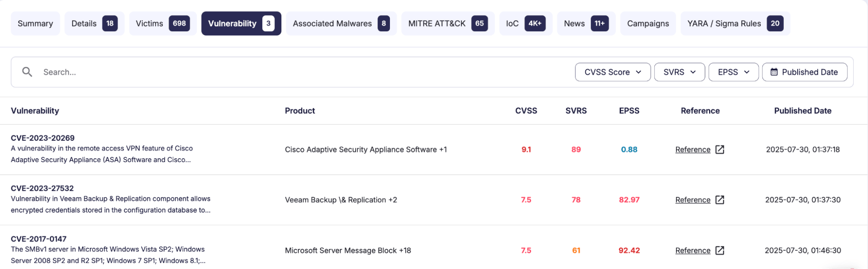
Task: Click the SVRS column header
Action: [576, 111]
